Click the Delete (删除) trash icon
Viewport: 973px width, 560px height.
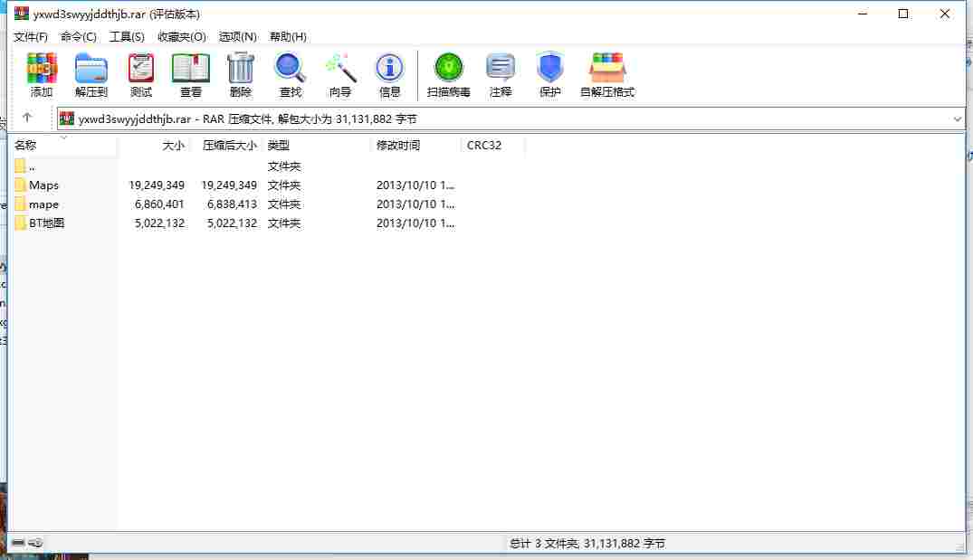coord(241,68)
